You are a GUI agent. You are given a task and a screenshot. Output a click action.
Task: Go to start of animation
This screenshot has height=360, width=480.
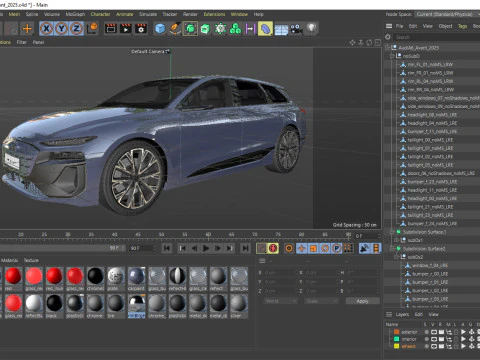(x=167, y=248)
